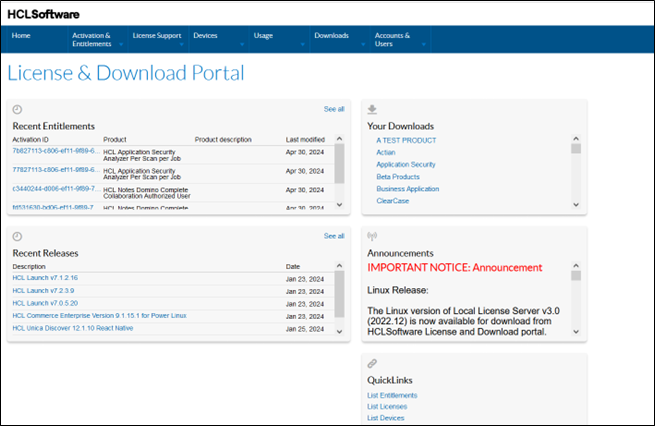Click the Date column header in Recent Releases
655x426 pixels.
coord(293,266)
